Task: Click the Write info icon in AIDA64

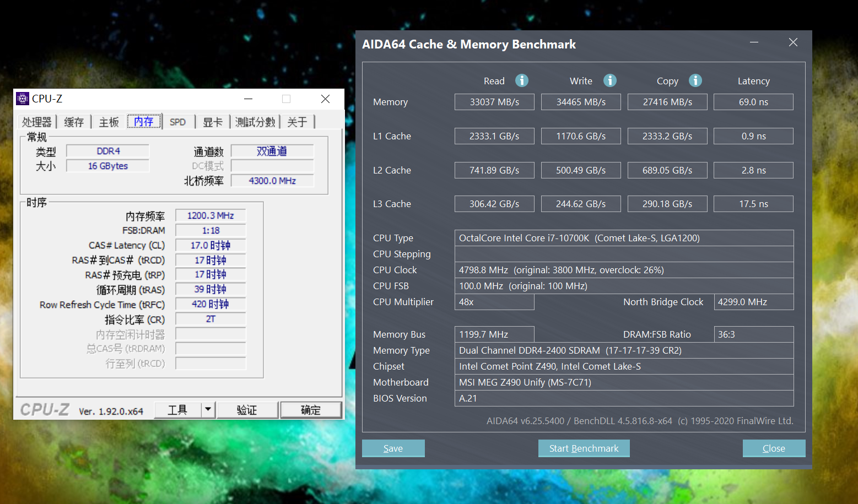Action: point(610,80)
